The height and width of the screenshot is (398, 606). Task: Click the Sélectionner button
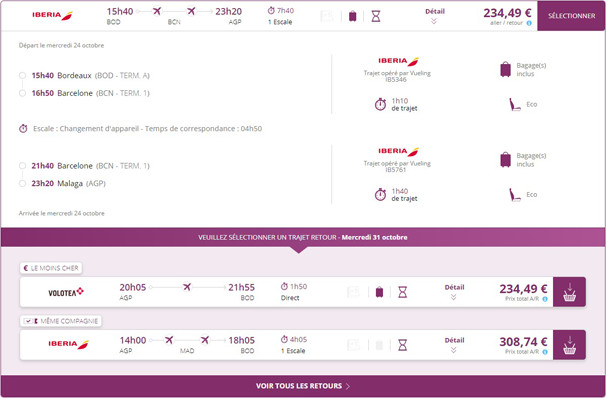(571, 16)
